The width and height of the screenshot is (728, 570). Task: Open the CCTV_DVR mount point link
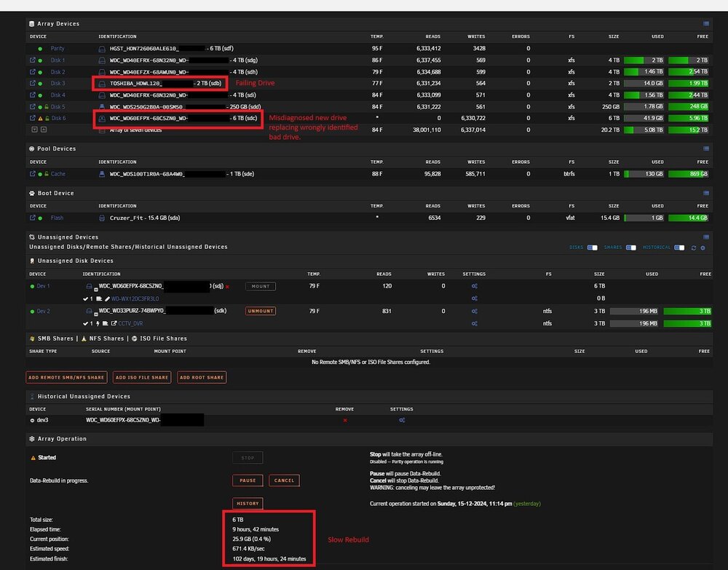[x=130, y=323]
